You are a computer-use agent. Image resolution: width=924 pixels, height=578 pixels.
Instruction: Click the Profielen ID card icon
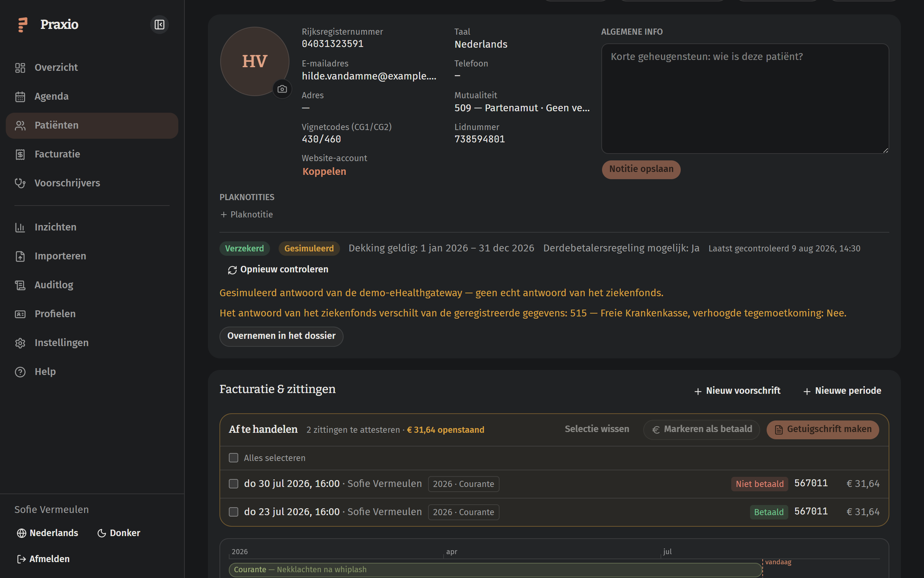click(x=20, y=314)
